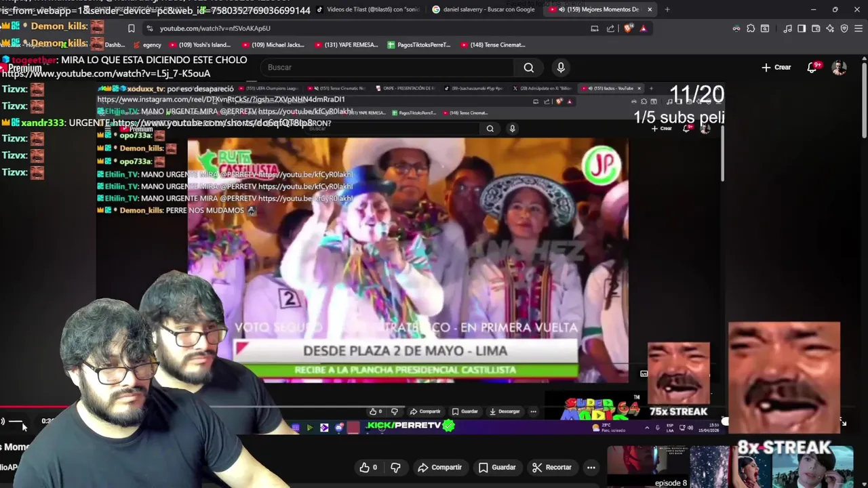This screenshot has height=488, width=868.
Task: Open the Leo AI sparkle icon
Action: tap(830, 28)
